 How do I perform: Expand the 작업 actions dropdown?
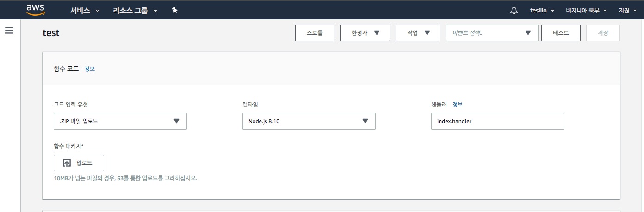(418, 33)
